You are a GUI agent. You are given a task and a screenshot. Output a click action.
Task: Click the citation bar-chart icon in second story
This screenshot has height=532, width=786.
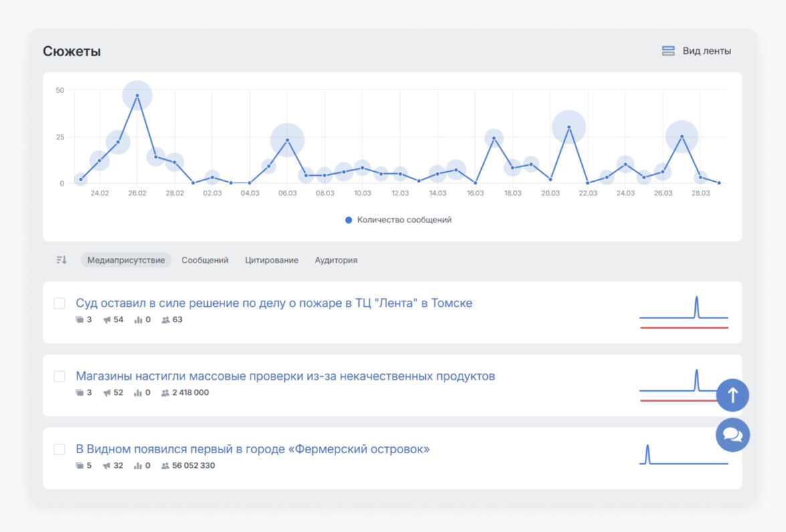(138, 393)
